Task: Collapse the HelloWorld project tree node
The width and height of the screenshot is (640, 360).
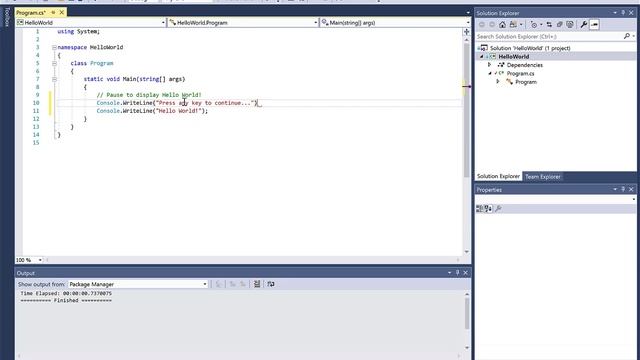Action: point(481,57)
